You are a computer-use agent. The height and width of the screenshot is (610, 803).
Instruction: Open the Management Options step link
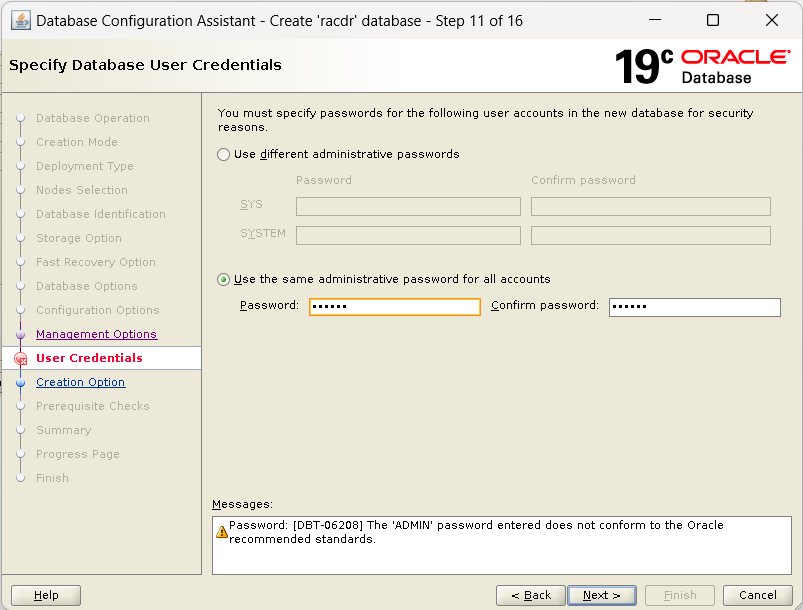[x=96, y=334]
